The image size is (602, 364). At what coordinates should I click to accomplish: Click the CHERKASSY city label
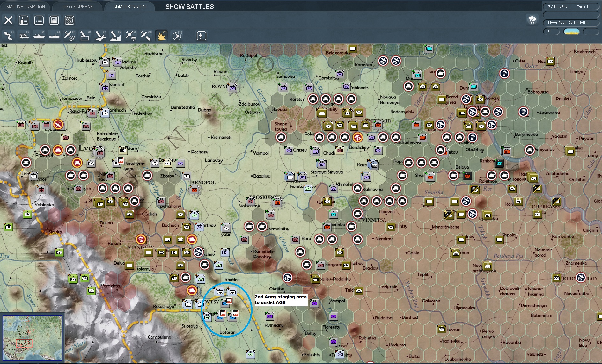pyautogui.click(x=546, y=207)
